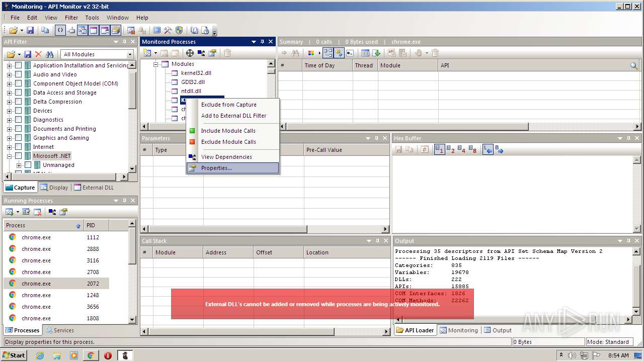Click the green down-arrow auto-scroll icon in Summary

click(377, 53)
